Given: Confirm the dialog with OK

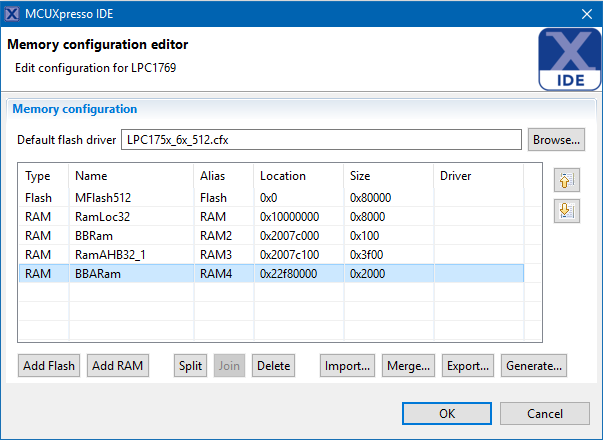Looking at the screenshot, I should 447,413.
